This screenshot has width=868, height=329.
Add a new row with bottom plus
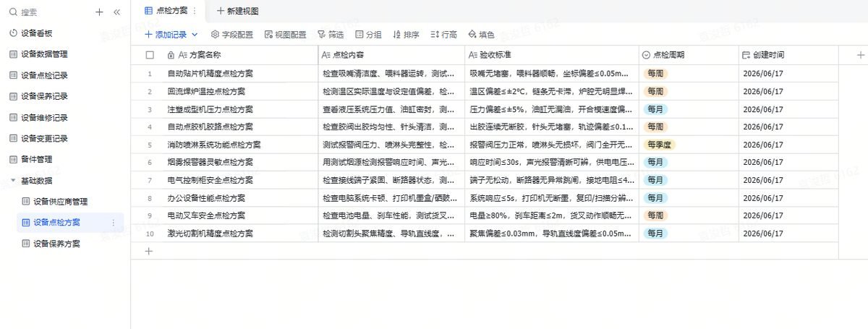(x=149, y=251)
